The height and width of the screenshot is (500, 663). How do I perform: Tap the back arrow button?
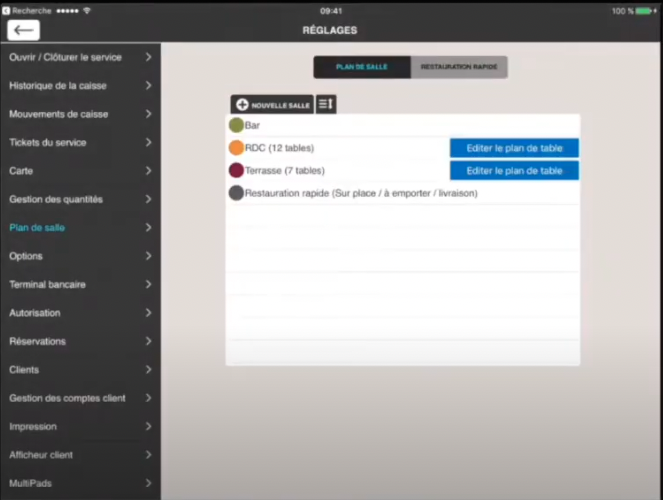(x=23, y=30)
